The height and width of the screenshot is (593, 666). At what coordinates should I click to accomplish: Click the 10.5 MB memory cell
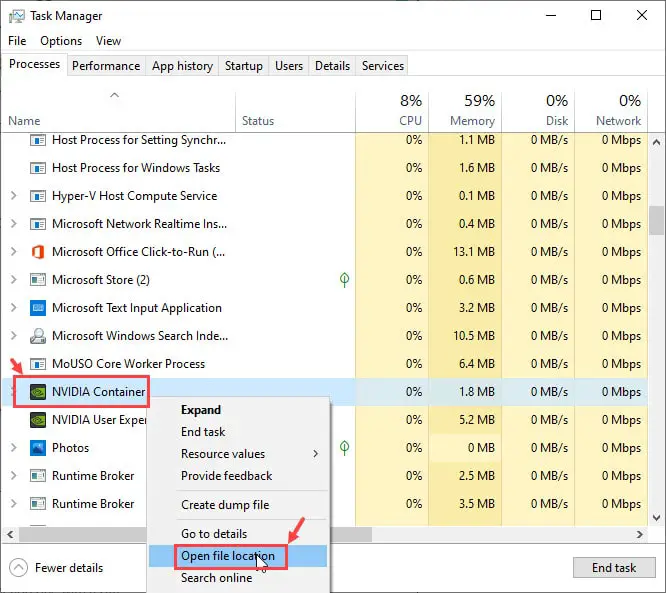465,336
